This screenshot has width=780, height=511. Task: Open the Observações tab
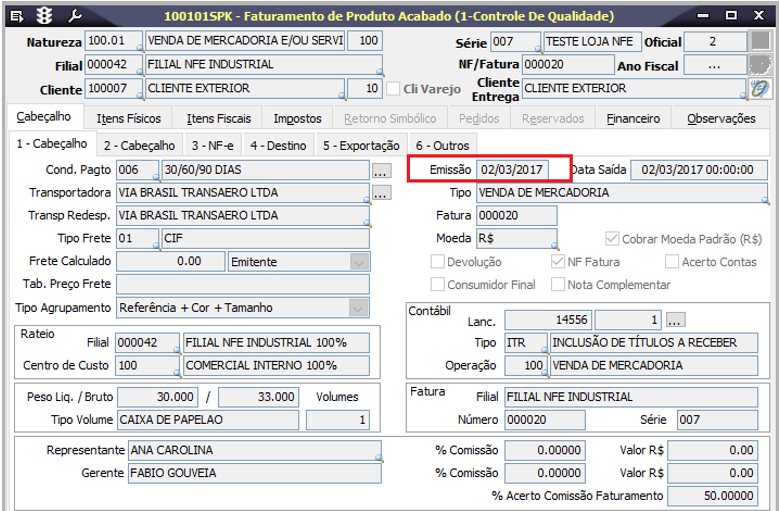pyautogui.click(x=721, y=118)
